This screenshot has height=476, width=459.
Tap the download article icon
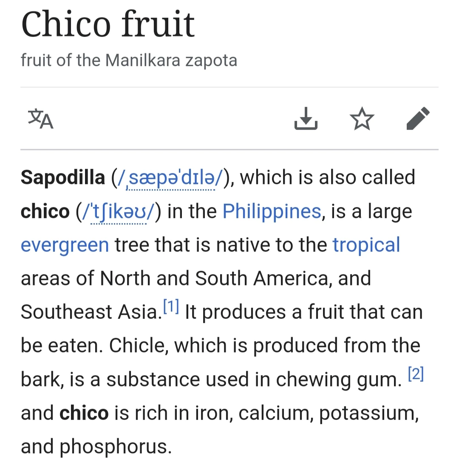pos(306,118)
